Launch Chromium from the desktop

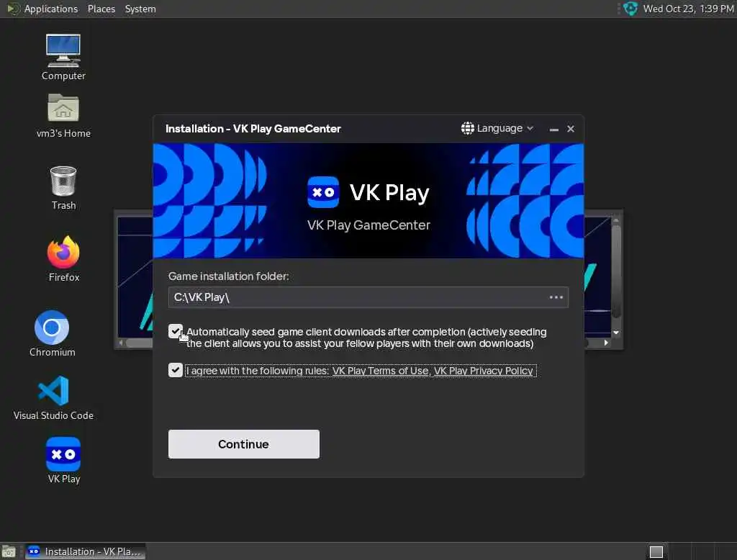coord(52,333)
